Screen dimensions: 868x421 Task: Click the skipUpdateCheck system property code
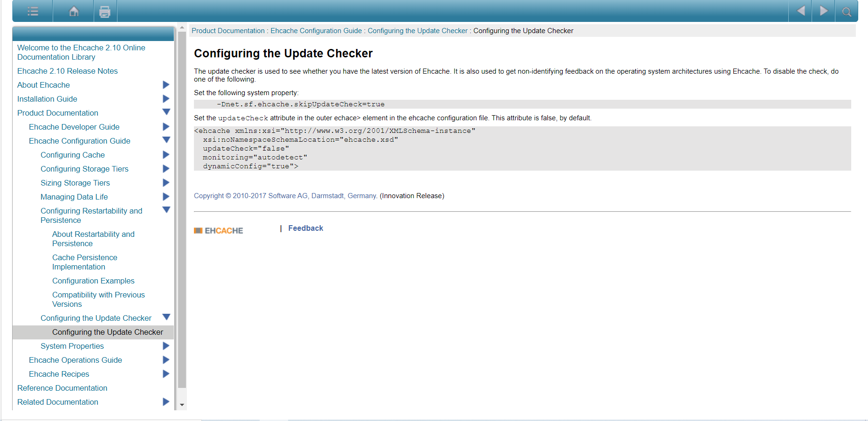(301, 104)
